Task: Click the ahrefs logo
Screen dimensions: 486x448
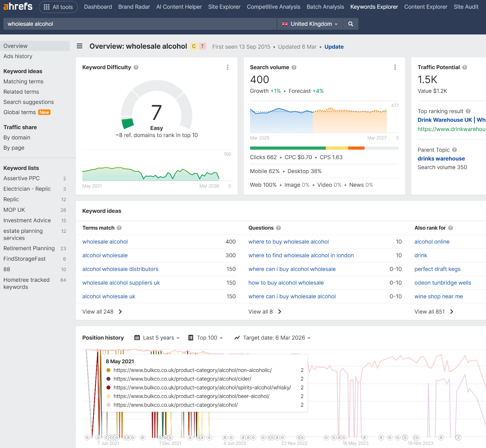Action: 18,6
